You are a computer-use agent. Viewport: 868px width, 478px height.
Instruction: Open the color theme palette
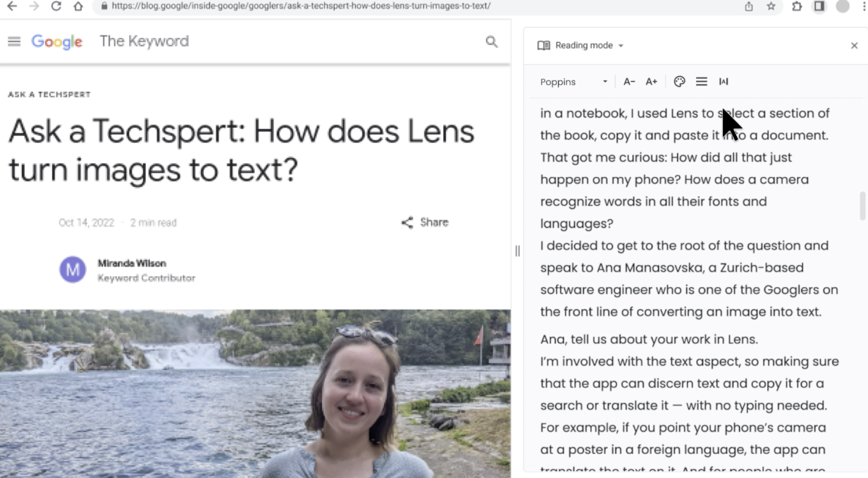(679, 81)
